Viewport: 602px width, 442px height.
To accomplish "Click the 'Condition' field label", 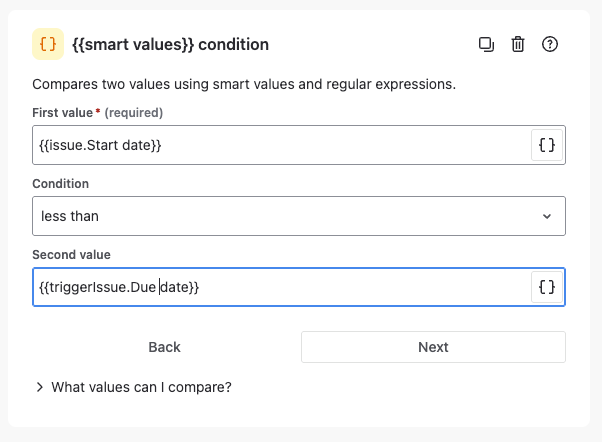I will pyautogui.click(x=60, y=184).
